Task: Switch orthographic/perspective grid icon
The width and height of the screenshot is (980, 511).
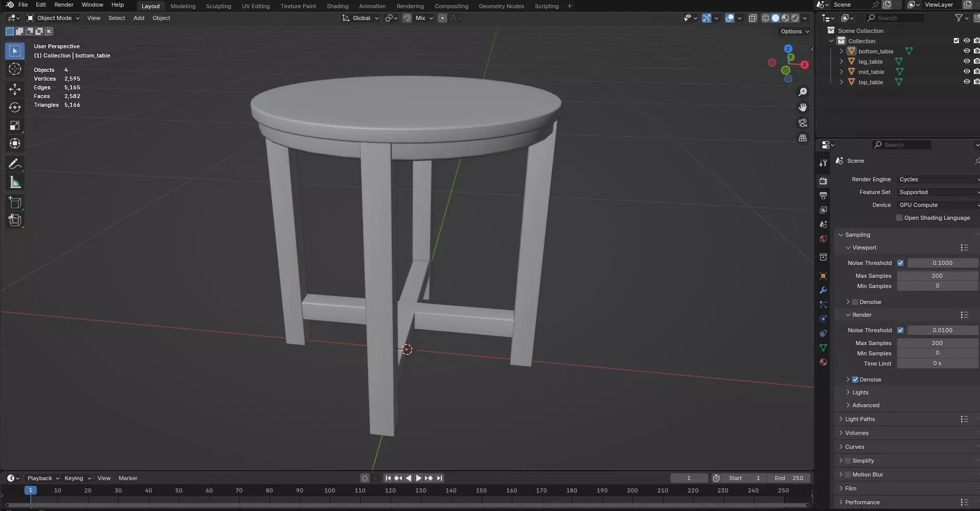Action: click(x=802, y=138)
